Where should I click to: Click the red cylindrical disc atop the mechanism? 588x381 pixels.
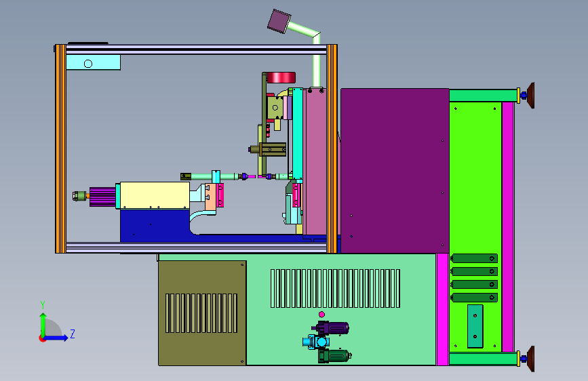pos(281,78)
